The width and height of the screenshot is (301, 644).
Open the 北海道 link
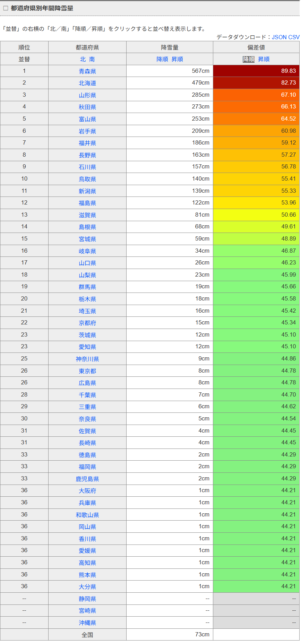click(87, 83)
